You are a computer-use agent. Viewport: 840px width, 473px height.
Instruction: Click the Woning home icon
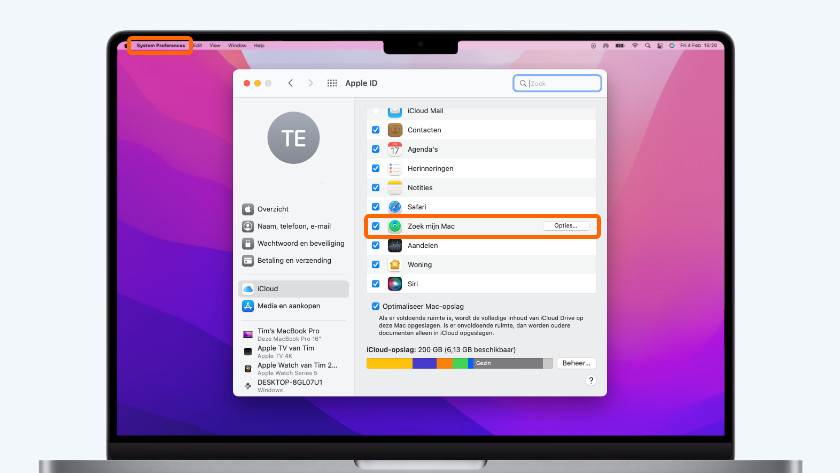click(x=395, y=265)
